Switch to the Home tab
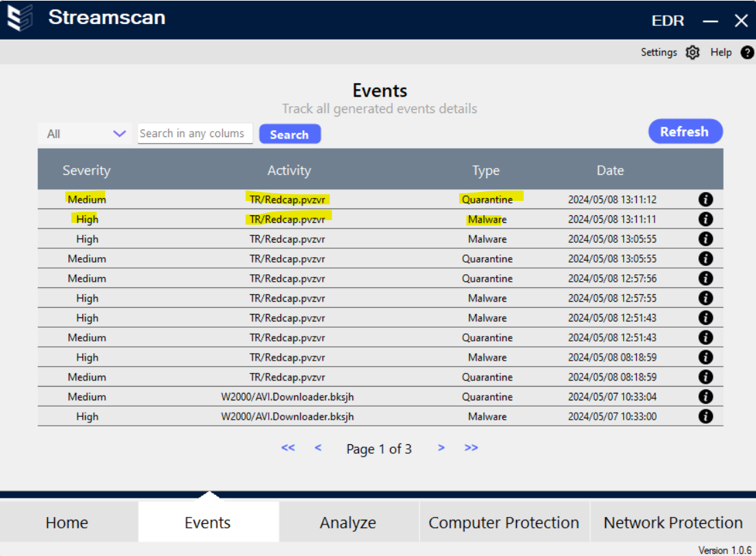The height and width of the screenshot is (556, 756). click(x=69, y=522)
